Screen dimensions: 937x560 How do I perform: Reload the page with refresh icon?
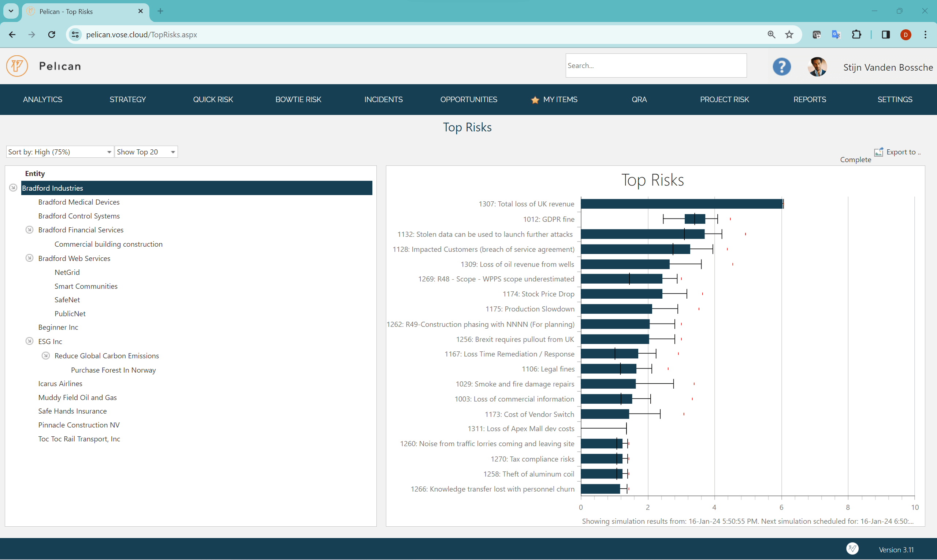52,35
